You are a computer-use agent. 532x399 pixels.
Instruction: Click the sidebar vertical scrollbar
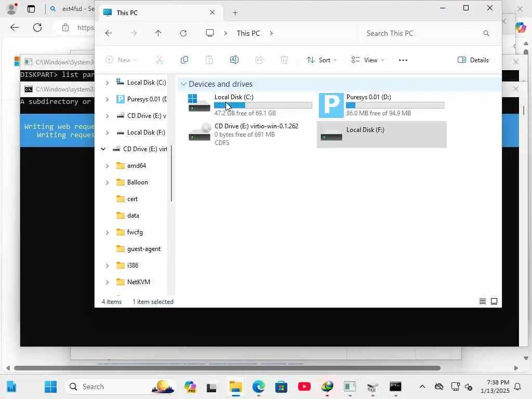click(x=171, y=173)
